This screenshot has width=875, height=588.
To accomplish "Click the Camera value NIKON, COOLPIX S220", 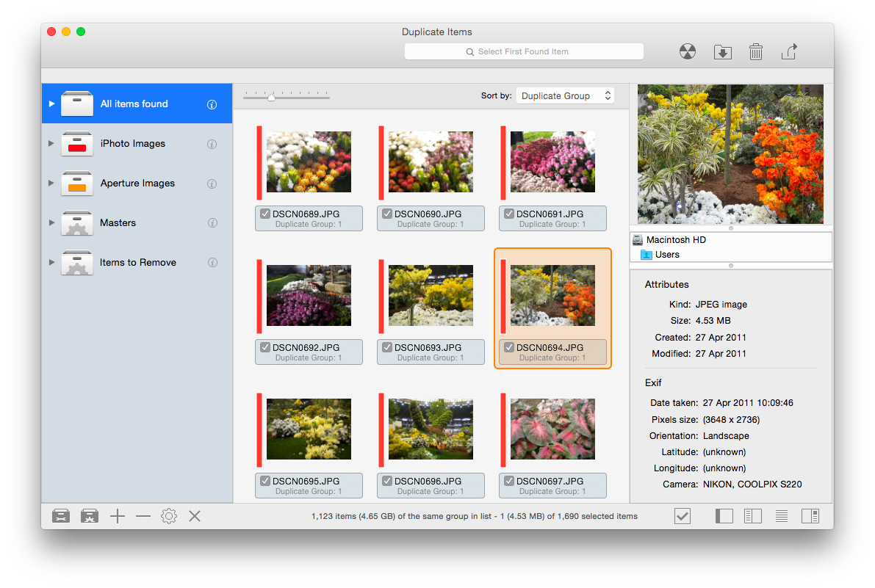I will pyautogui.click(x=752, y=484).
